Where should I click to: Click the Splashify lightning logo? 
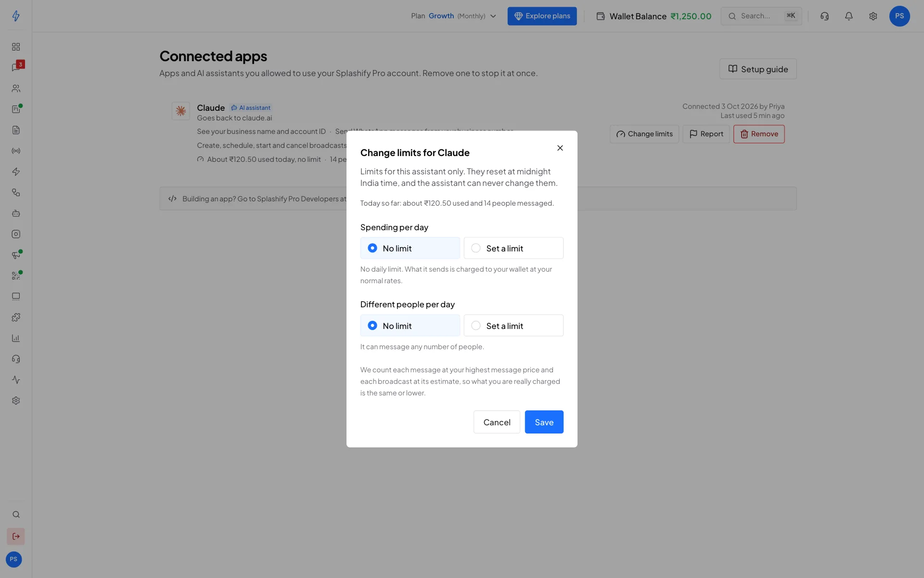pos(16,16)
